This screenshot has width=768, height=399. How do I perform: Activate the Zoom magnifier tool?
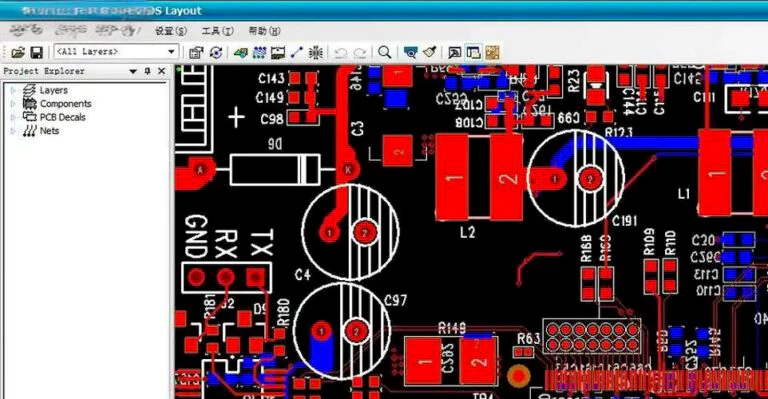point(385,52)
